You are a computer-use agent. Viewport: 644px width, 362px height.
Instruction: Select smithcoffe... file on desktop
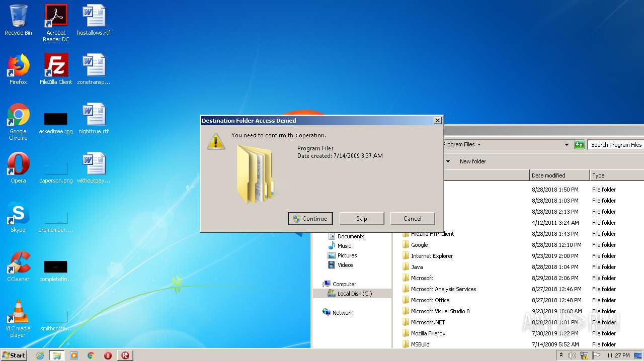[56, 319]
